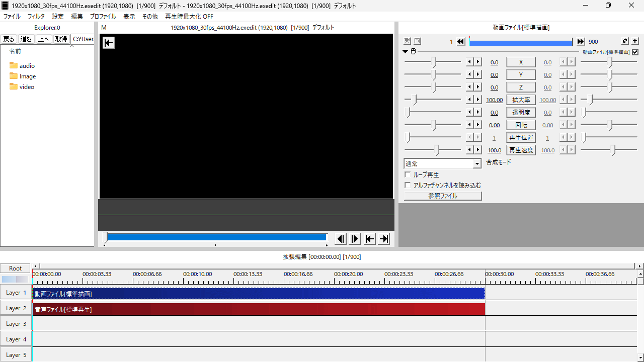Uncheck the 動画ファイル[標準描画] enable checkbox
644x362 pixels.
click(635, 52)
